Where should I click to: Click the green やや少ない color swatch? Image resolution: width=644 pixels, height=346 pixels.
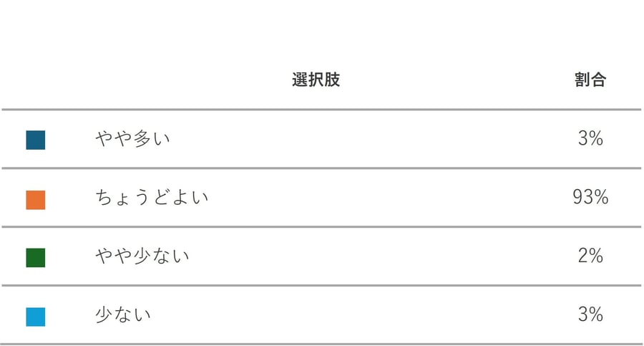click(35, 258)
